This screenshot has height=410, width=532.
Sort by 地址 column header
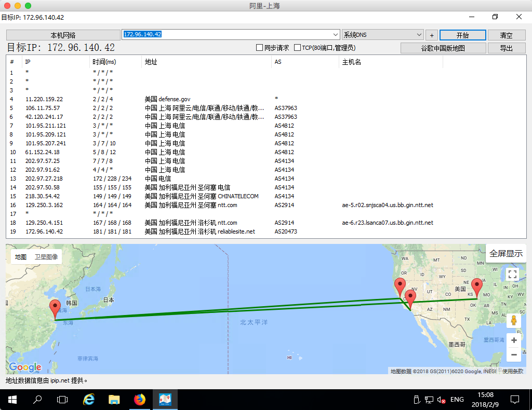pyautogui.click(x=206, y=62)
